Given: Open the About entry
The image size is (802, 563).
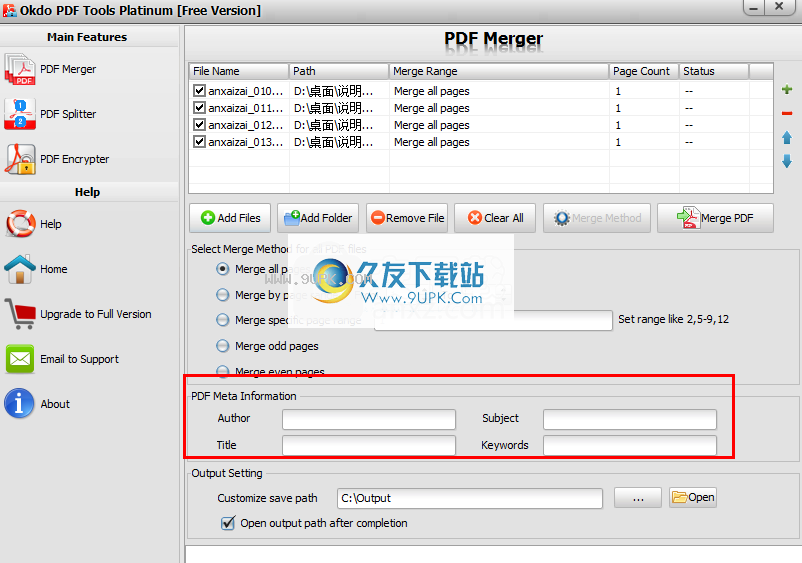Looking at the screenshot, I should click(55, 404).
